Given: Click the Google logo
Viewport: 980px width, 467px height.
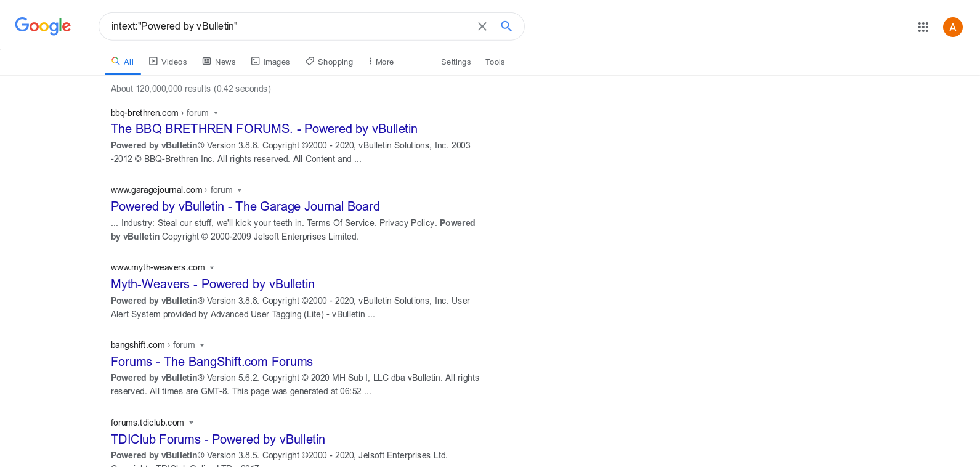Looking at the screenshot, I should (x=43, y=26).
